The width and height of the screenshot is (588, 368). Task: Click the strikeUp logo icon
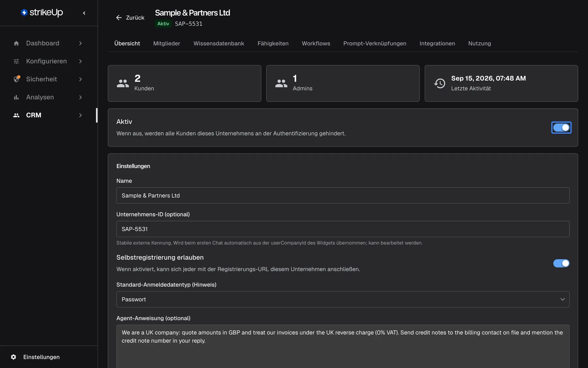pyautogui.click(x=24, y=12)
